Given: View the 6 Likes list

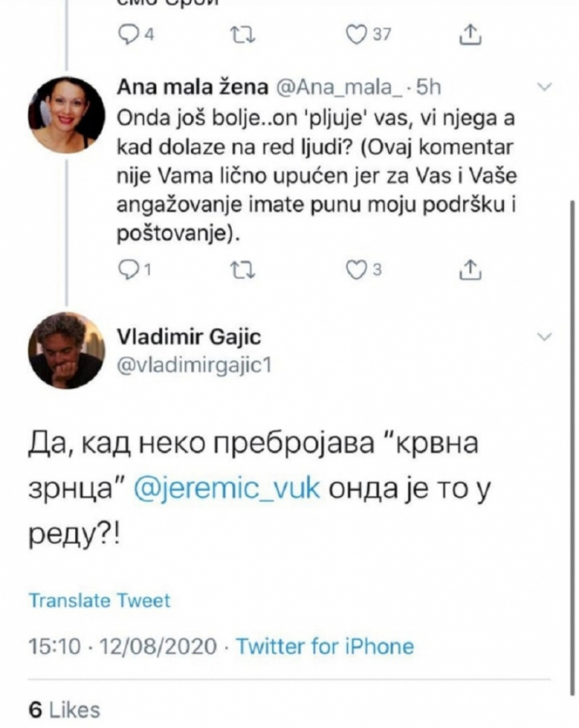Looking at the screenshot, I should click(x=65, y=709).
